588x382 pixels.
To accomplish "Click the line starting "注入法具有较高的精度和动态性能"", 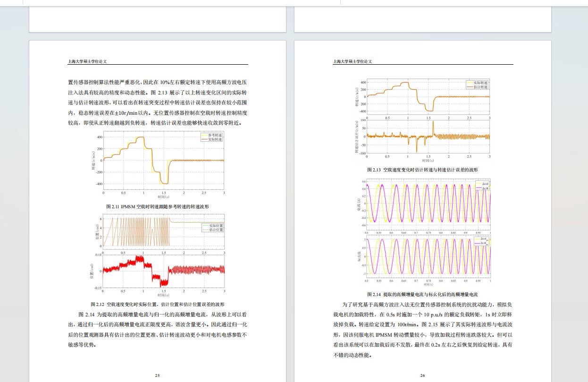I will [x=158, y=92].
